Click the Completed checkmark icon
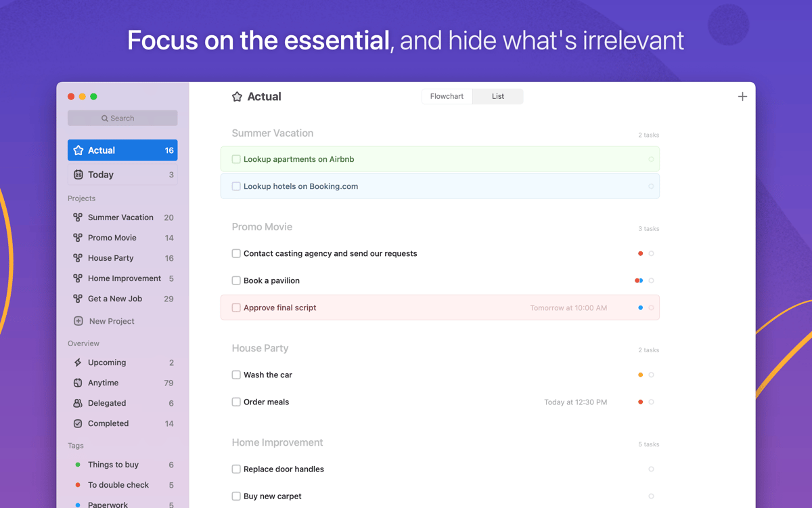 [78, 423]
